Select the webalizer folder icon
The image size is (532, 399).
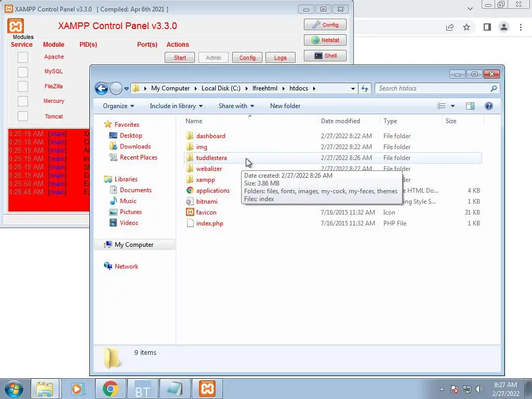(190, 169)
